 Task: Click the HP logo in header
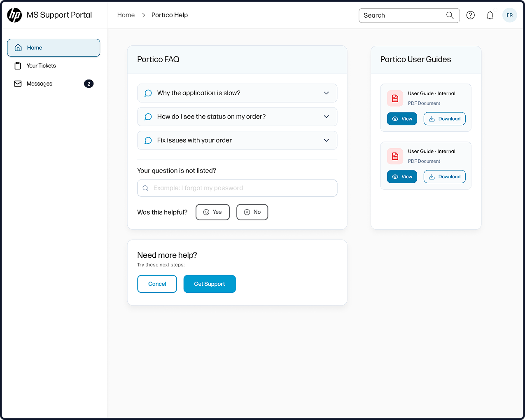14,15
